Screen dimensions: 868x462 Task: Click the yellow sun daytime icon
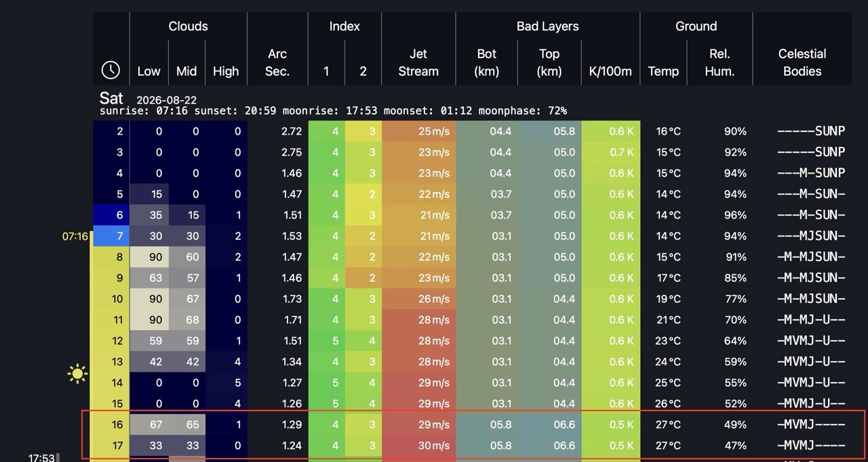78,373
